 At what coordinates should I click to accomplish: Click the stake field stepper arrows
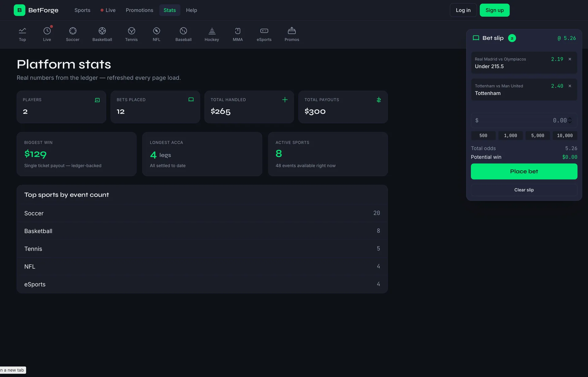coord(570,120)
